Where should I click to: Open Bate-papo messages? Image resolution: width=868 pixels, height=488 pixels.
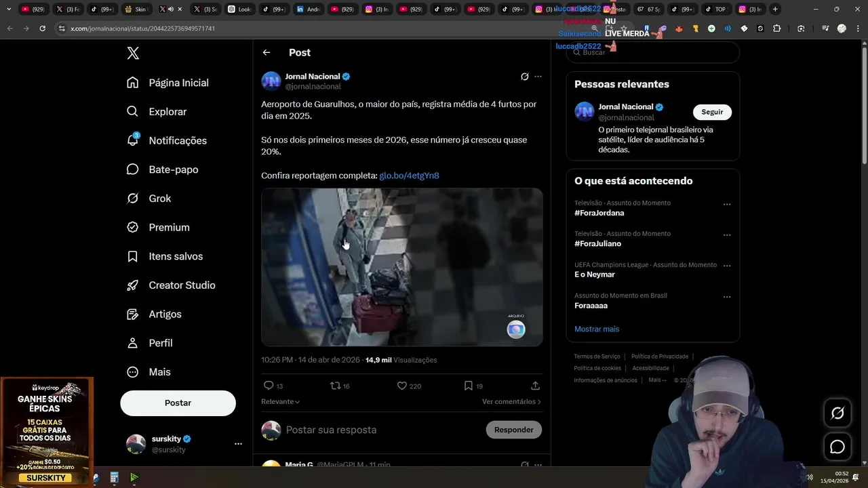pyautogui.click(x=163, y=169)
